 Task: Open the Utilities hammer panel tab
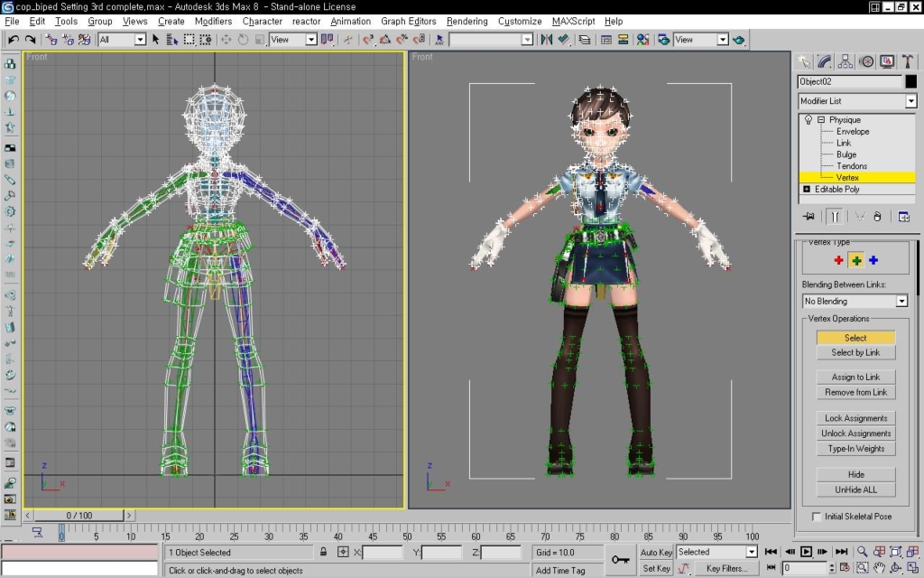[x=908, y=61]
